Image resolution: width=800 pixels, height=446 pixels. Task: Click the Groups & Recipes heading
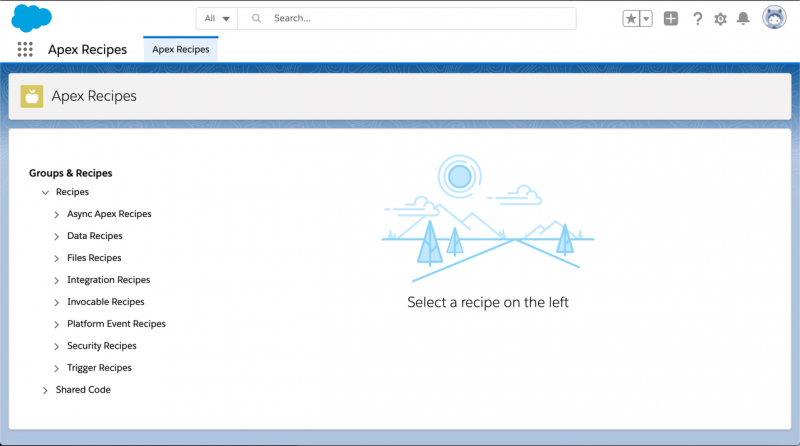[x=70, y=173]
